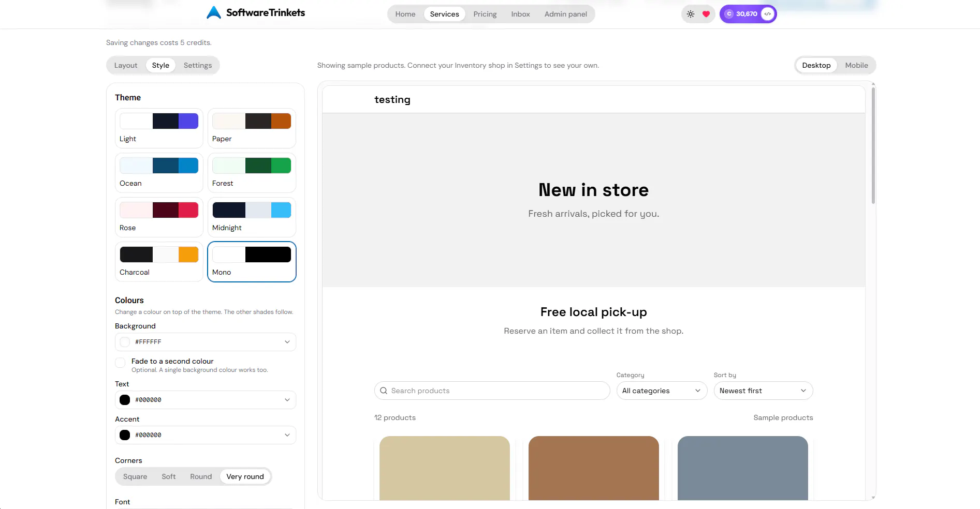The image size is (980, 509).
Task: Select Round corners
Action: [201, 476]
